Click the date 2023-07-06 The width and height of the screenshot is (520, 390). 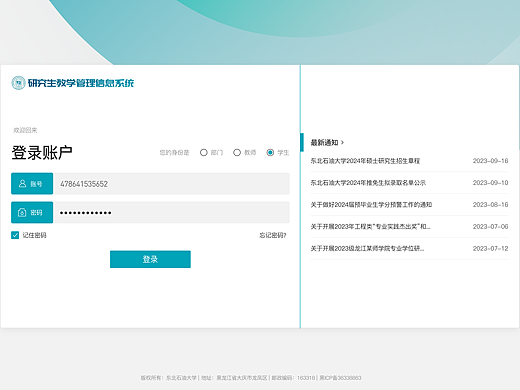(490, 227)
